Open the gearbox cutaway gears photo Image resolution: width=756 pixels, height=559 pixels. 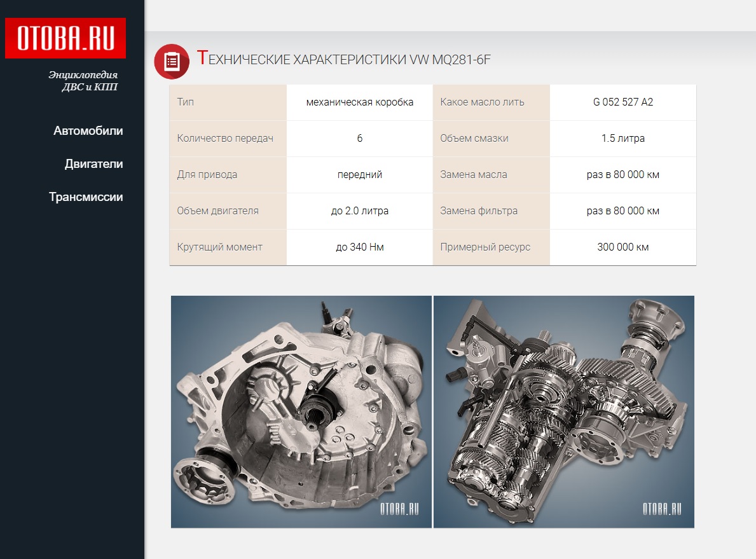point(564,411)
